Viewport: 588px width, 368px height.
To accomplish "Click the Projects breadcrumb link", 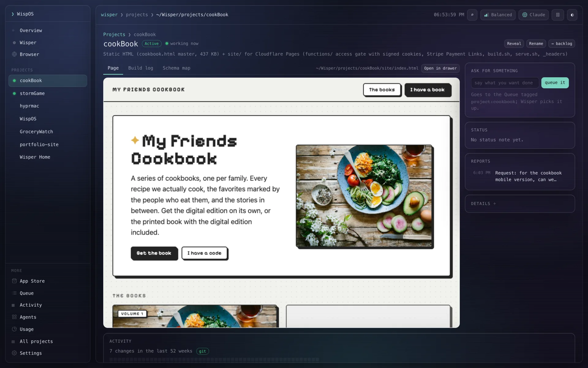I will (114, 35).
